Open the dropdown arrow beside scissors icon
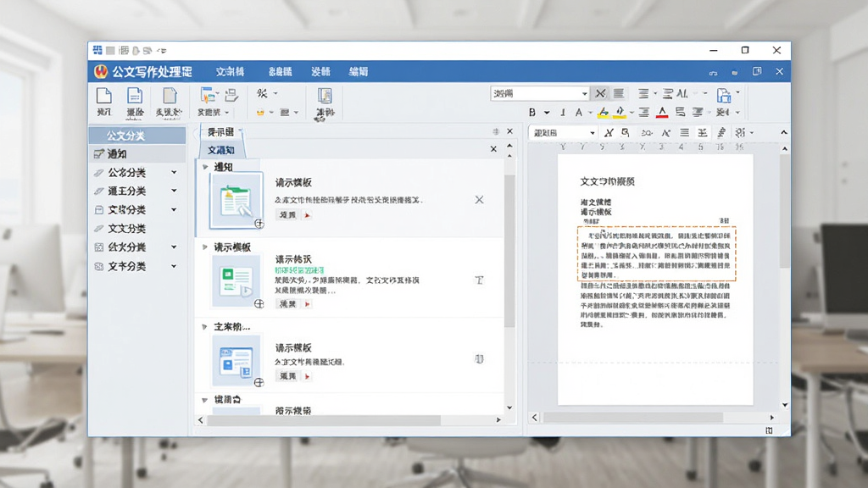 coord(275,93)
